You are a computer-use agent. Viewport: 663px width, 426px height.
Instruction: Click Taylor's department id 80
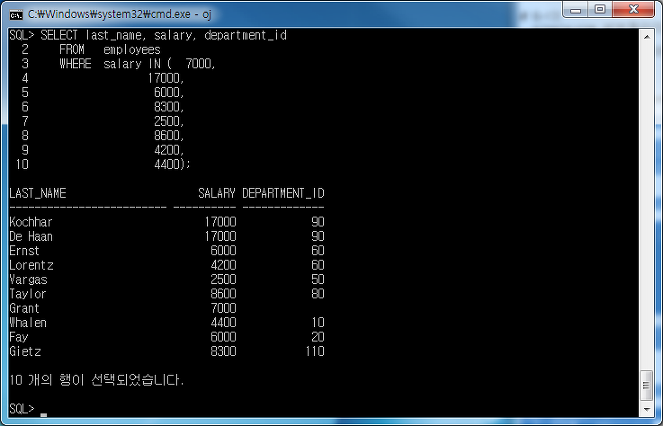click(x=318, y=294)
